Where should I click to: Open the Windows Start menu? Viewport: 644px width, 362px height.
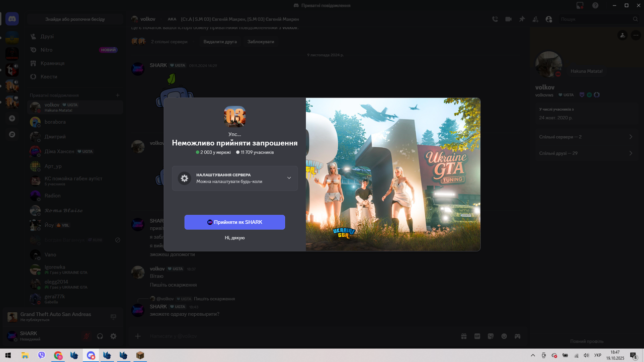(x=8, y=355)
